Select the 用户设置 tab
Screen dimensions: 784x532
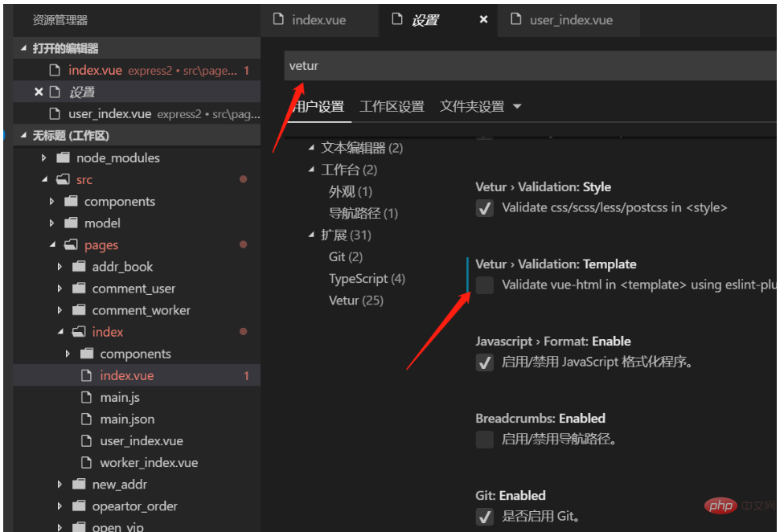click(318, 106)
